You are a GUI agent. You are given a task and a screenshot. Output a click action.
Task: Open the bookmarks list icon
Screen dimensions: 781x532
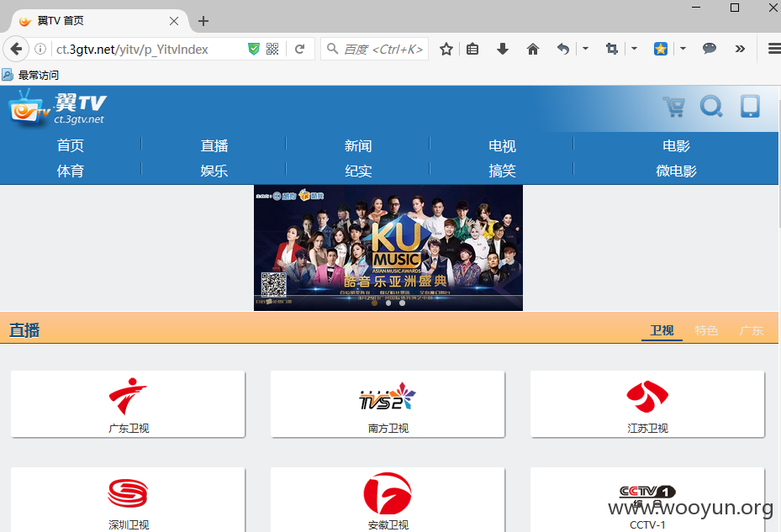(472, 49)
